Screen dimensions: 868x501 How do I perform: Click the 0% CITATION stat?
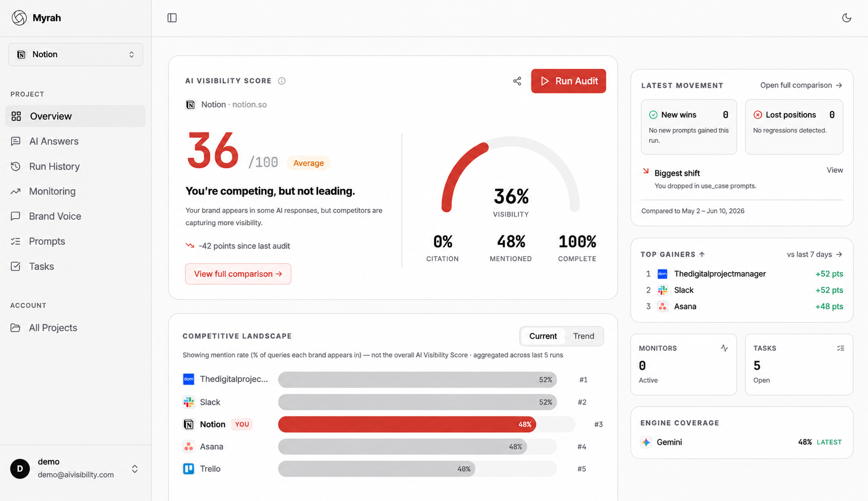442,248
